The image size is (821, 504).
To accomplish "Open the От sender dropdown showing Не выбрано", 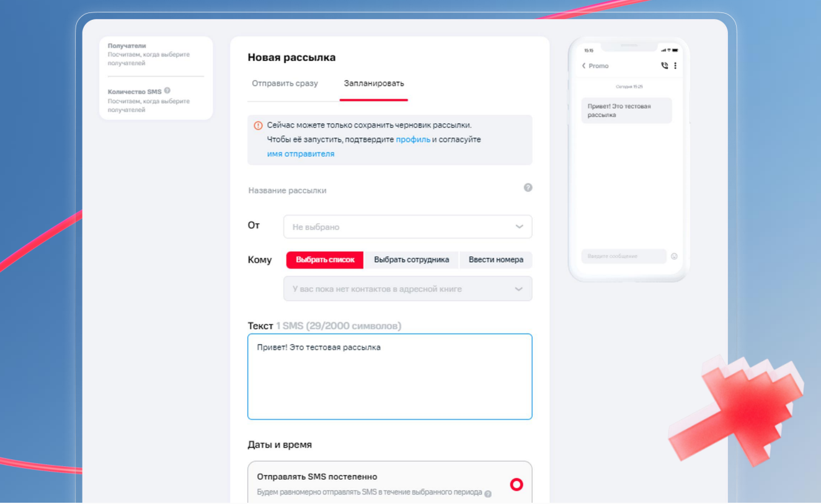I will click(407, 226).
